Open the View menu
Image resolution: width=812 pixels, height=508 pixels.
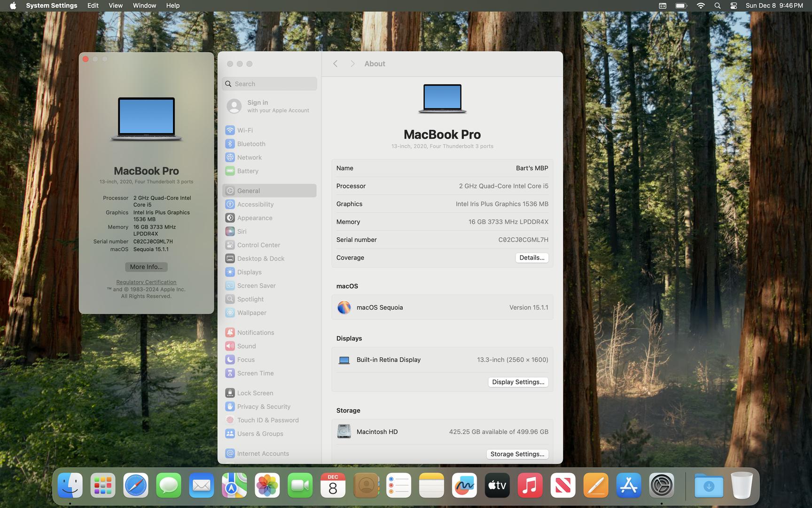pos(116,6)
